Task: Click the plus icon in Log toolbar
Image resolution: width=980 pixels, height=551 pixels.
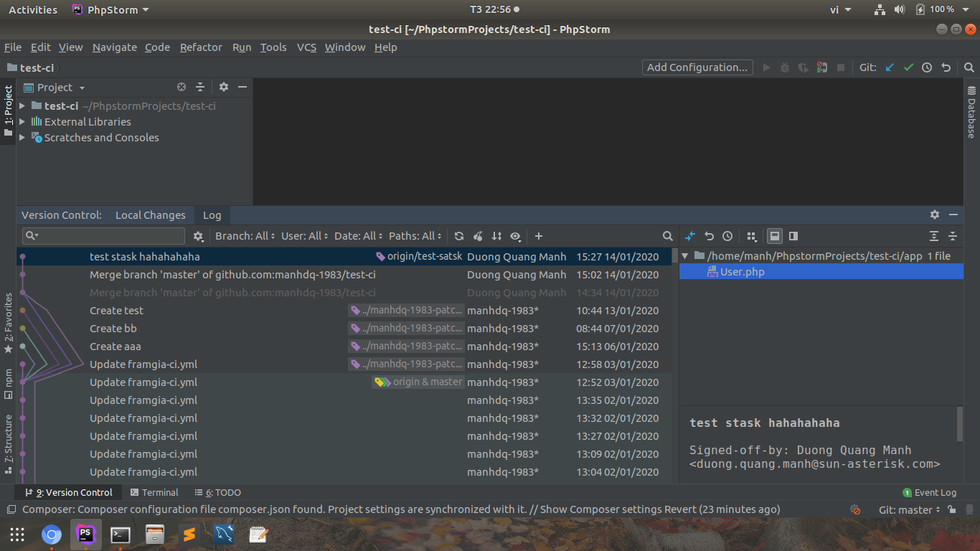Action: [x=539, y=236]
